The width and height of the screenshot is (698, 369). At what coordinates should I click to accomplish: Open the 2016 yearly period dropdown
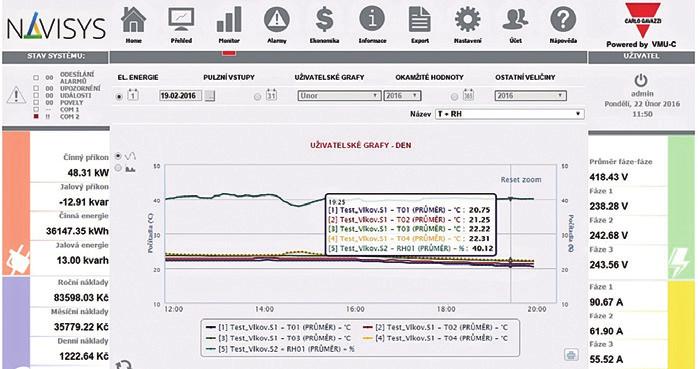pos(530,96)
